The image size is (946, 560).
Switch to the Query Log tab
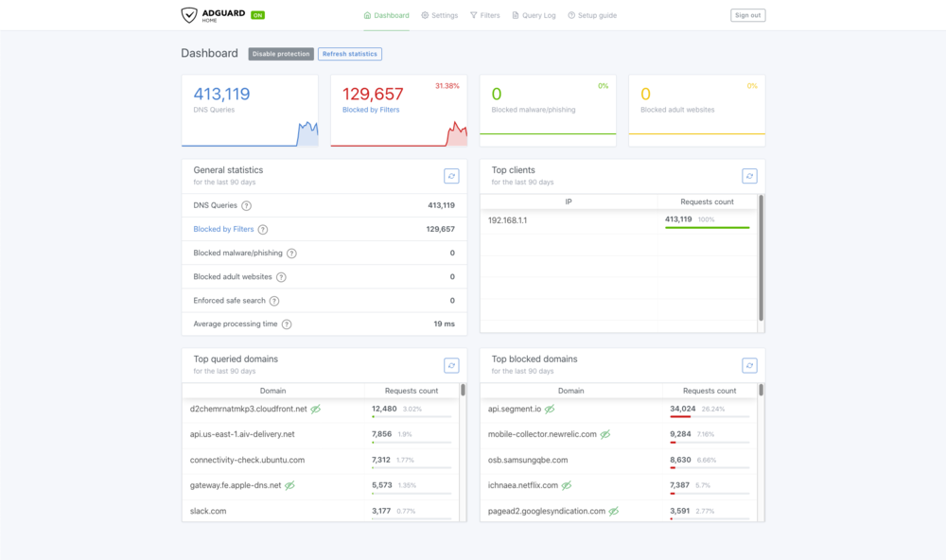[x=534, y=16]
